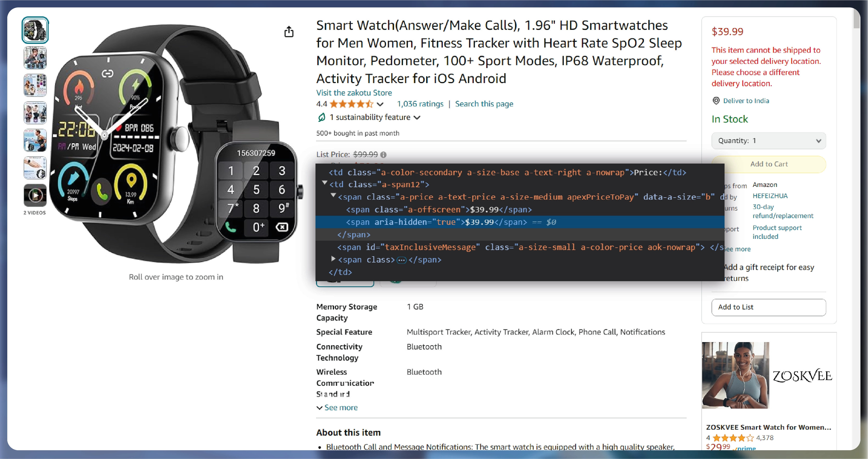Select the second product thumbnail image

tap(35, 58)
